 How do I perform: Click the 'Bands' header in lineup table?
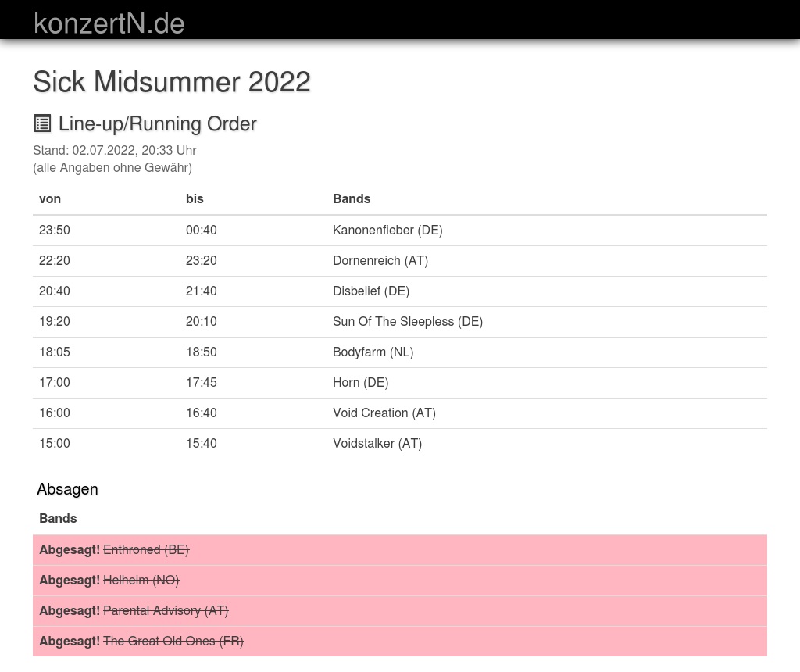click(352, 198)
